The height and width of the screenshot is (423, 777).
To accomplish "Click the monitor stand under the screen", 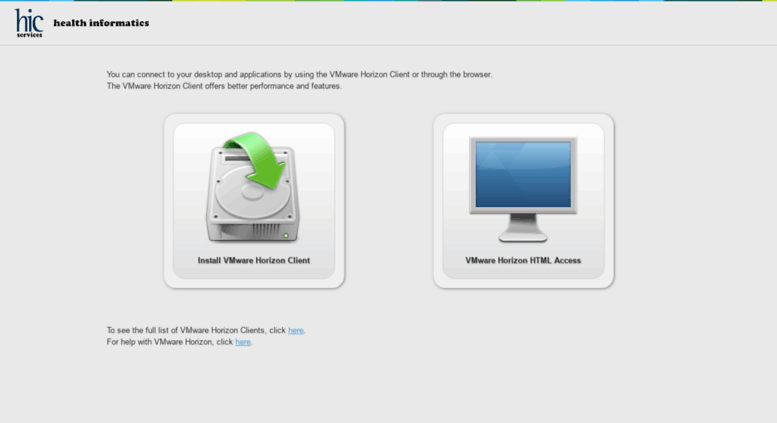I will (x=523, y=228).
